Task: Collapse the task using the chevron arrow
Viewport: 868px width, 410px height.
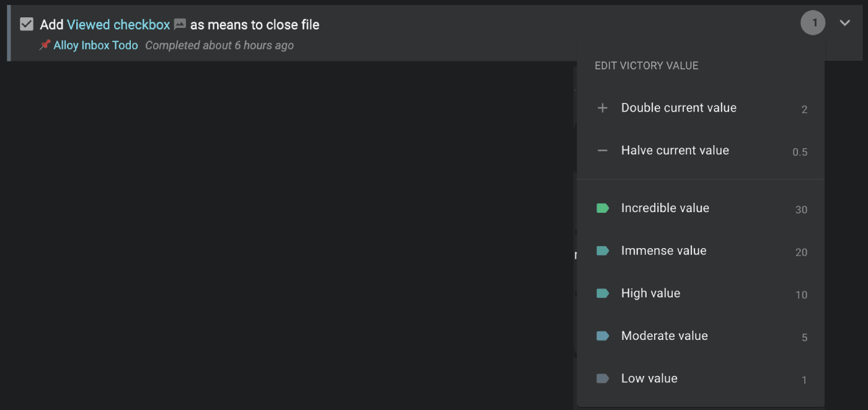Action: [x=844, y=24]
